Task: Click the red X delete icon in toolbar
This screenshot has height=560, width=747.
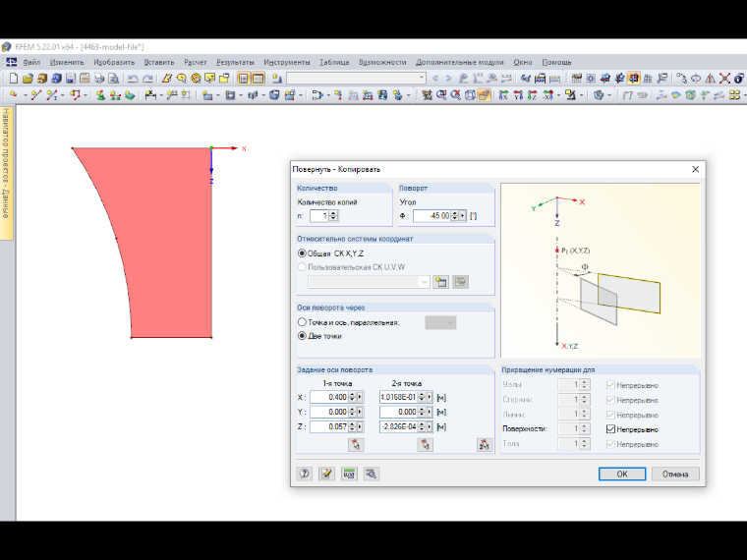Action: [724, 78]
